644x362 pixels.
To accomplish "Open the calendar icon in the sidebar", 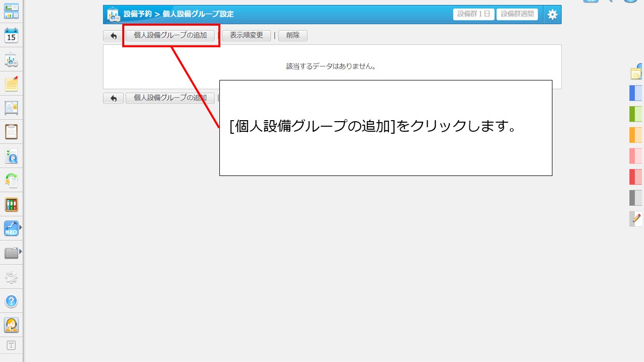I will point(11,36).
